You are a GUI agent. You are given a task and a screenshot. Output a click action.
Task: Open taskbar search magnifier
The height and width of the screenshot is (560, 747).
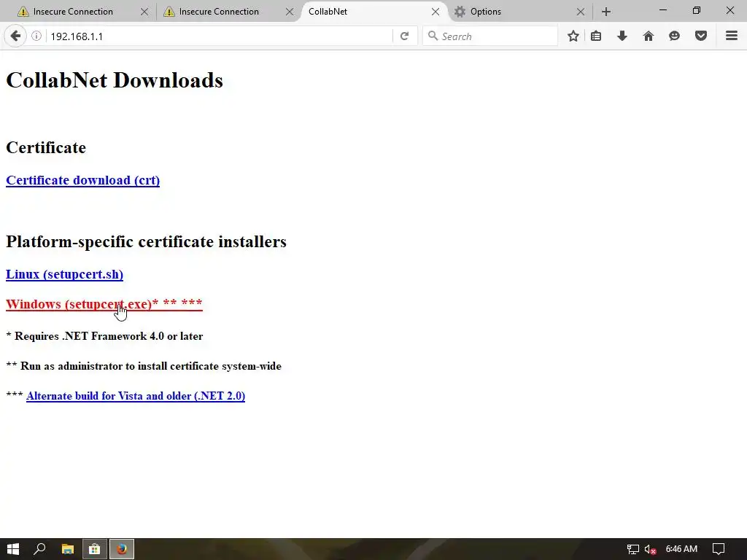coord(40,549)
